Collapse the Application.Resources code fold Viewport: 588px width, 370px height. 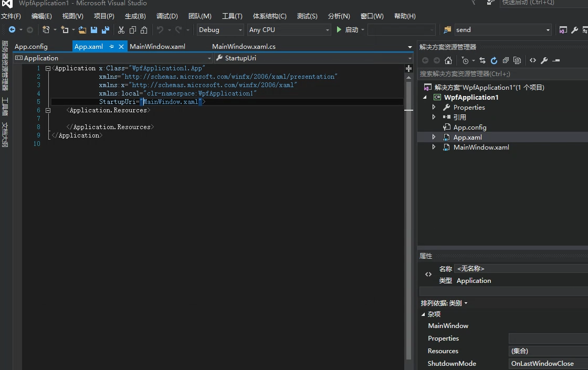point(48,110)
